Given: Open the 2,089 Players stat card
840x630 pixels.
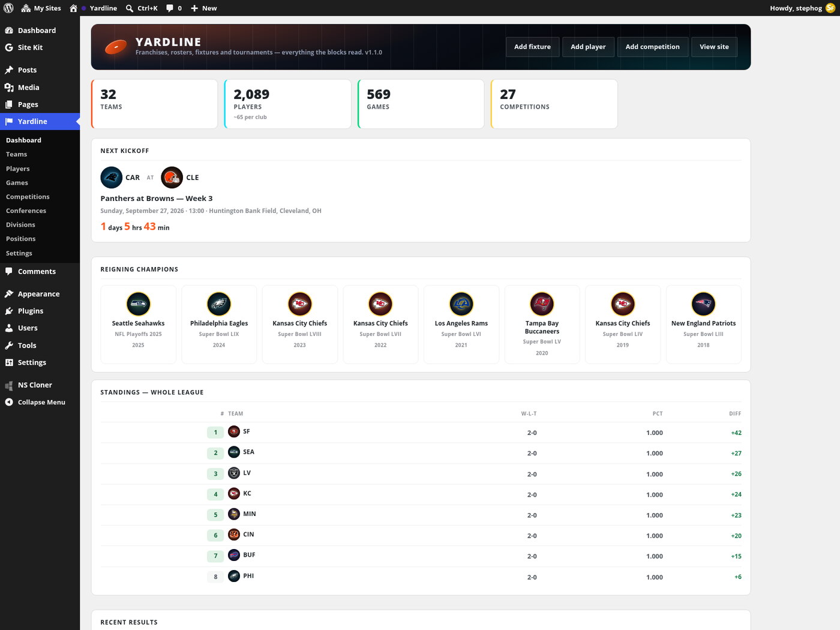Looking at the screenshot, I should tap(287, 104).
